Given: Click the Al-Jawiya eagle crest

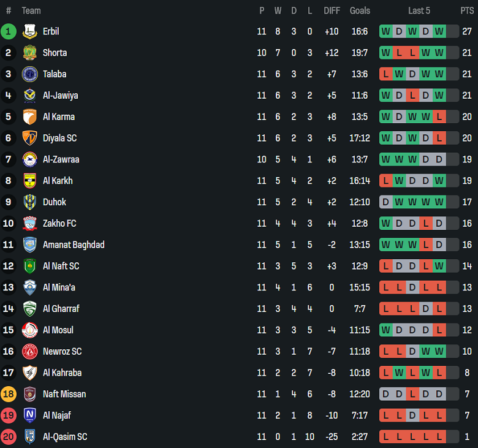Looking at the screenshot, I should [x=30, y=96].
